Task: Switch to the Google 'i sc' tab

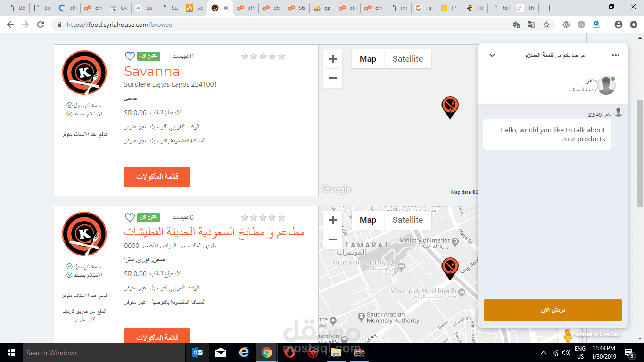Action: pos(423,8)
